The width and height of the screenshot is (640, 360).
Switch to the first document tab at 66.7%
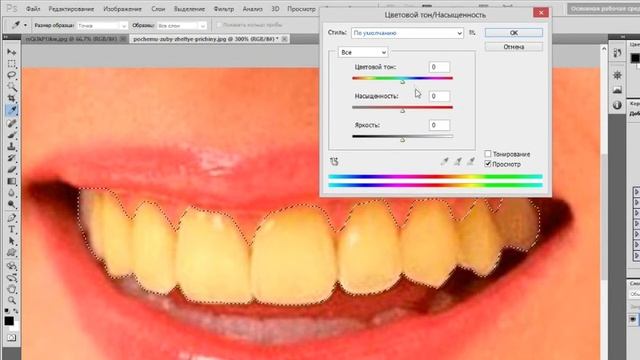[x=71, y=39]
